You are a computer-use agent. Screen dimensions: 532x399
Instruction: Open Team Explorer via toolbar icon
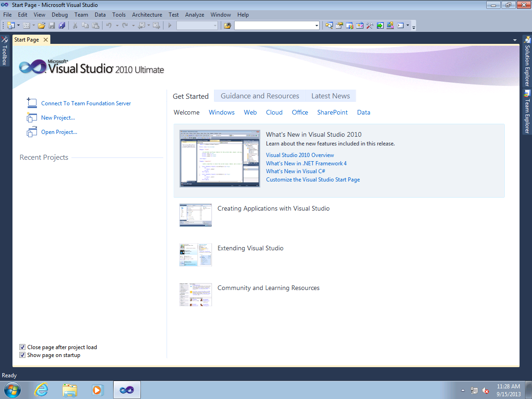pos(350,25)
